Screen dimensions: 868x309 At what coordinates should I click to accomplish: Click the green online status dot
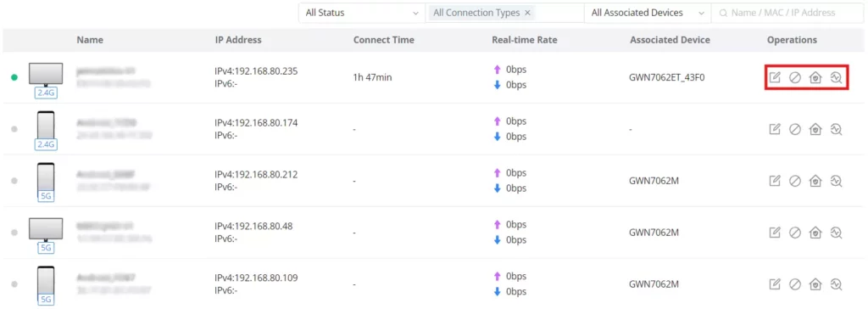[14, 77]
